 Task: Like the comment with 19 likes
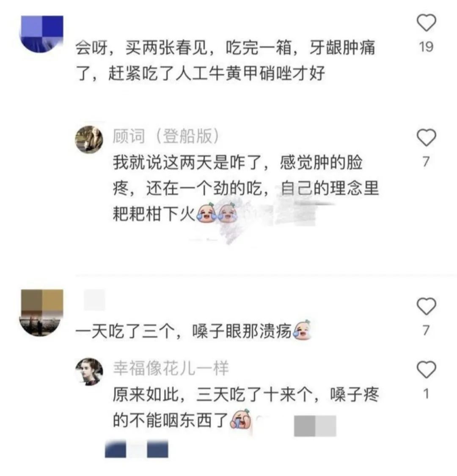tap(427, 22)
